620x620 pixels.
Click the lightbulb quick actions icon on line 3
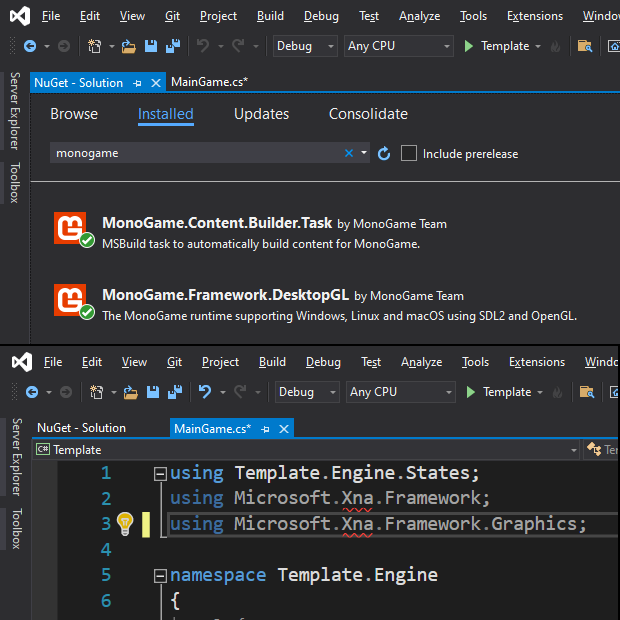click(x=125, y=524)
